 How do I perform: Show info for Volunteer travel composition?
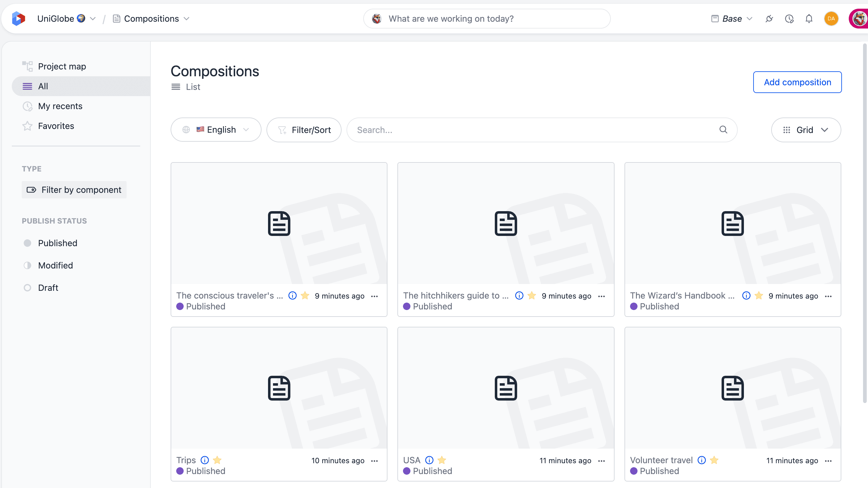click(701, 460)
